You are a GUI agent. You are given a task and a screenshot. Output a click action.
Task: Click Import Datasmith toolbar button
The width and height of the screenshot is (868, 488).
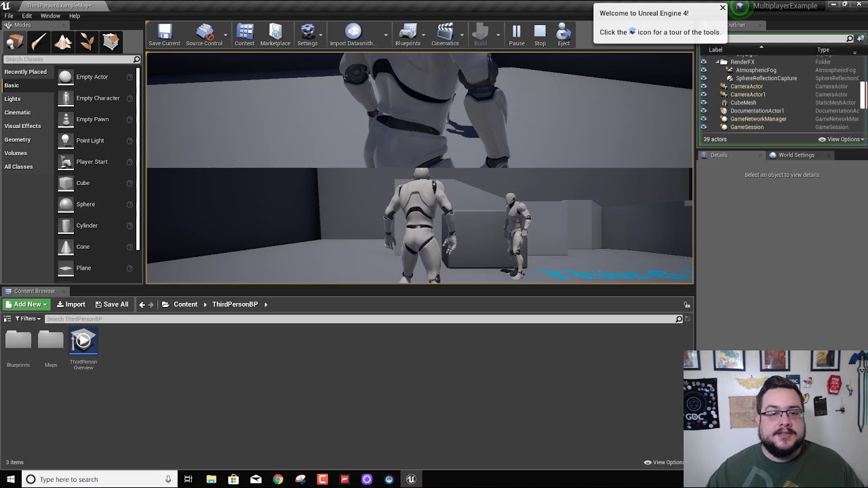[353, 35]
